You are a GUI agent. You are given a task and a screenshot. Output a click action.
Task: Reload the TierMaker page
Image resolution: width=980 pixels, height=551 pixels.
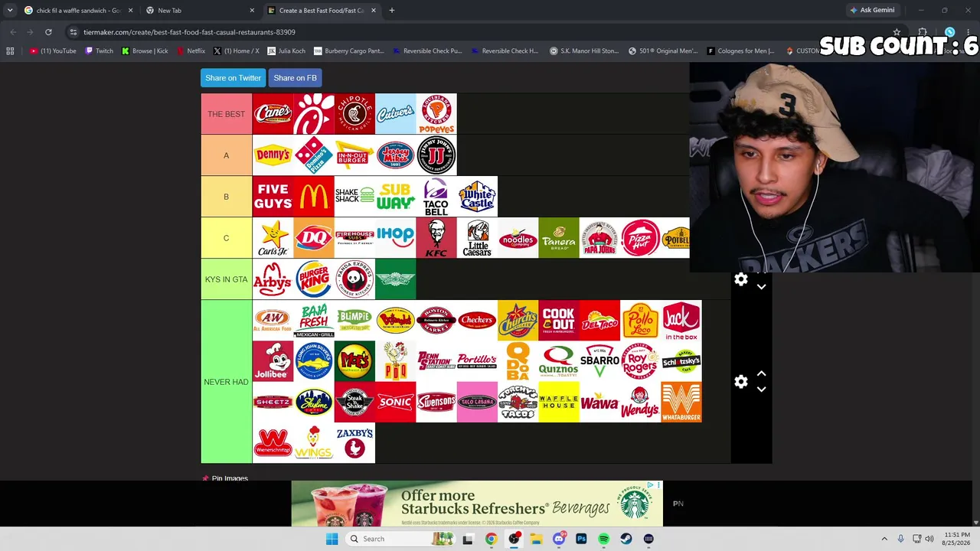point(48,32)
